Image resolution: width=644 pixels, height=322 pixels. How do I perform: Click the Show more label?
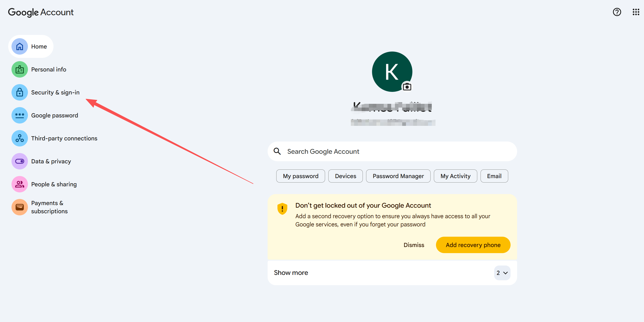291,273
